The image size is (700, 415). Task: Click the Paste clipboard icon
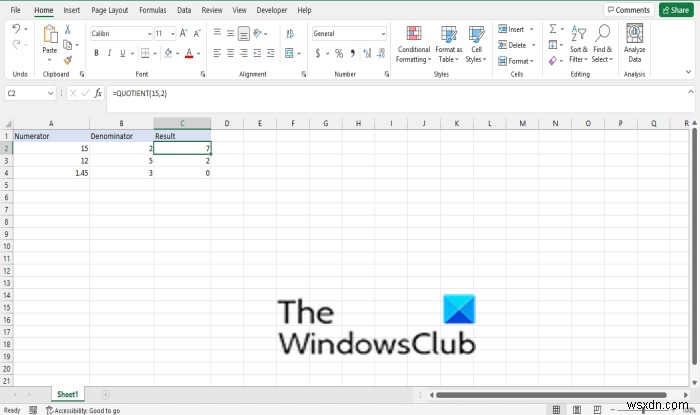(x=50, y=34)
